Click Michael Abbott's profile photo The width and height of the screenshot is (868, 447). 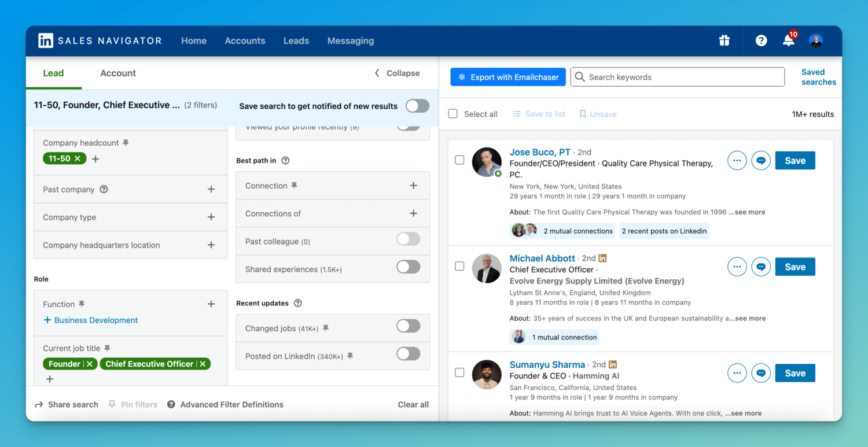point(487,268)
